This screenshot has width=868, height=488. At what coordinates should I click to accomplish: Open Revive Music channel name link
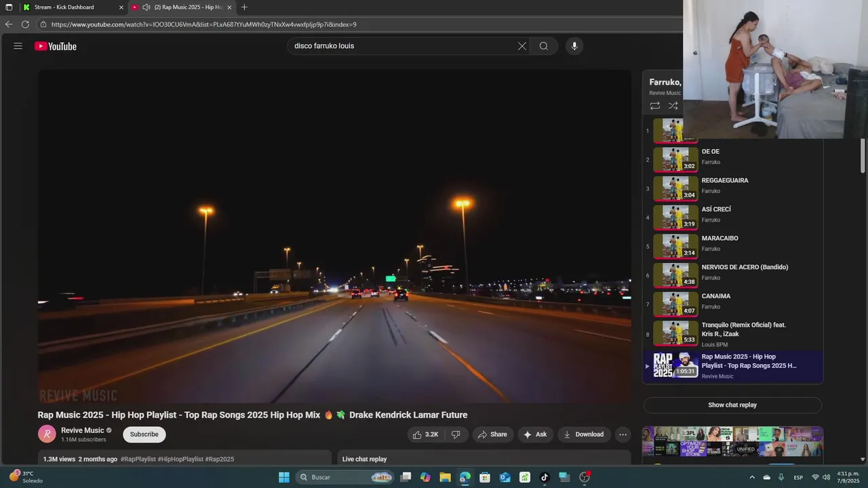coord(83,430)
